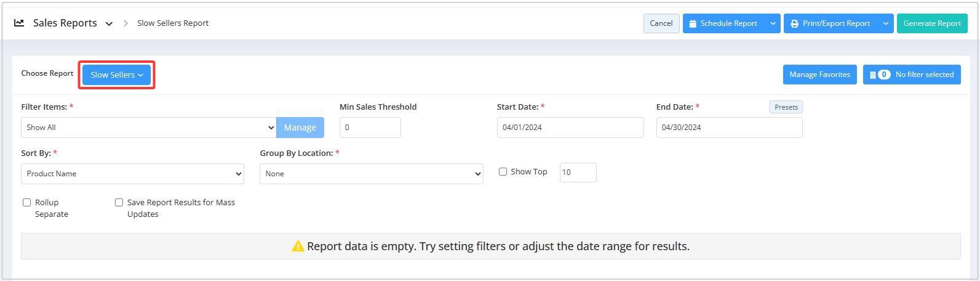Click the warning triangle icon in empty message
The image size is (980, 281).
(298, 246)
